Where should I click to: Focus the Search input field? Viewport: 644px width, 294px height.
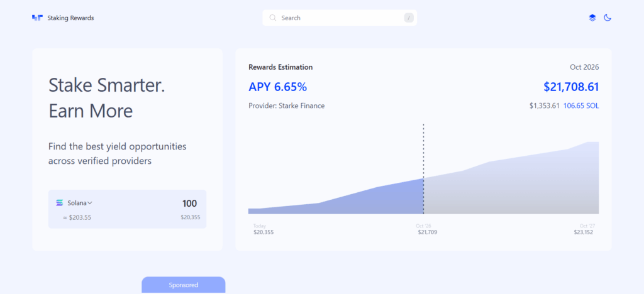click(x=340, y=18)
